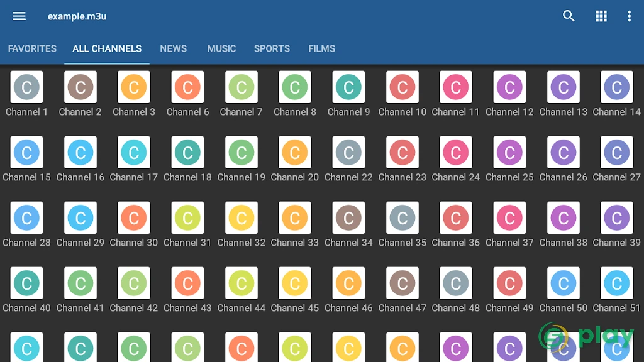
Task: Switch the grid view layout icon
Action: pyautogui.click(x=601, y=16)
